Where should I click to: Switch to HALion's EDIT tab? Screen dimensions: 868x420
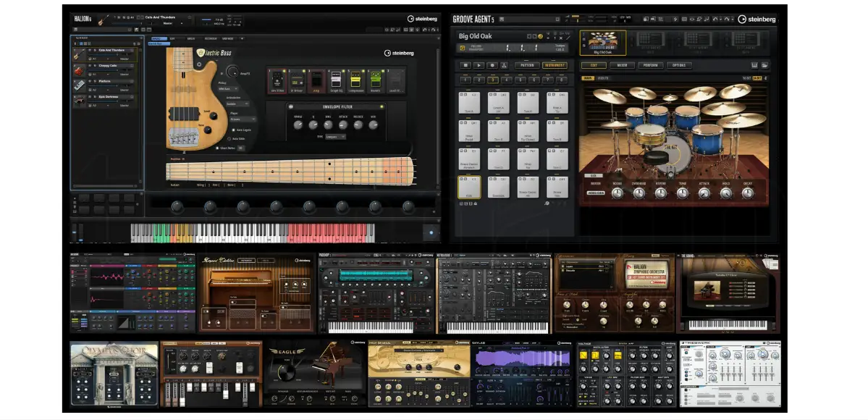(172, 39)
